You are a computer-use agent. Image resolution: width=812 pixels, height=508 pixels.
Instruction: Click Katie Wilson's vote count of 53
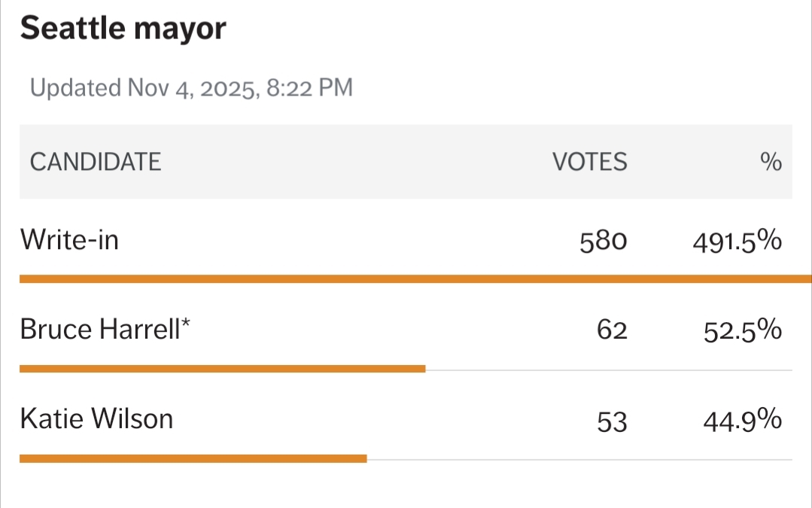pyautogui.click(x=612, y=421)
